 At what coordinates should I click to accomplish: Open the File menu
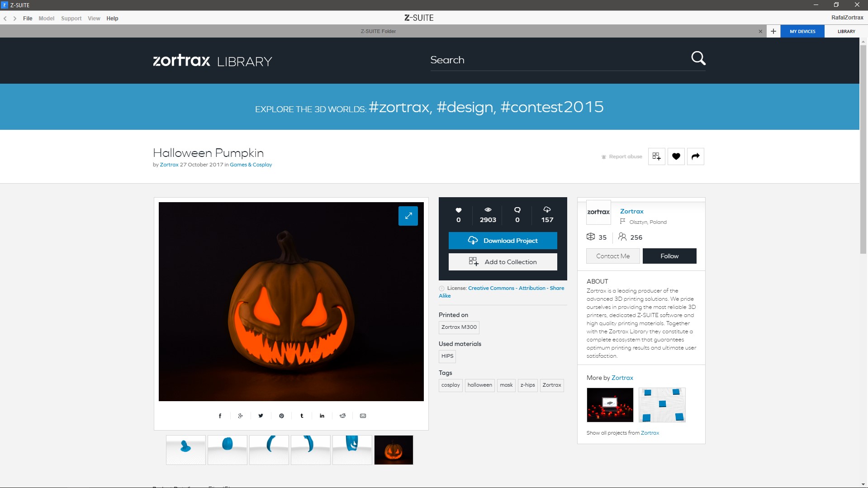[28, 19]
